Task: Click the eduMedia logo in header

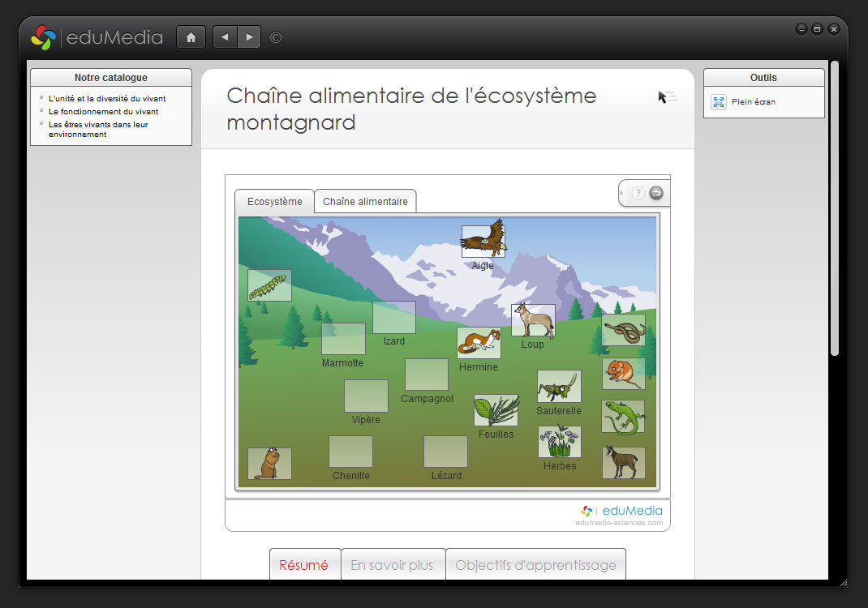Action: click(x=97, y=37)
